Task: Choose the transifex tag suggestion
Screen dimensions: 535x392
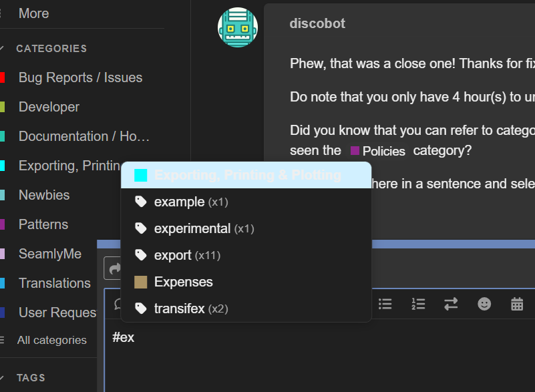Action: click(179, 309)
